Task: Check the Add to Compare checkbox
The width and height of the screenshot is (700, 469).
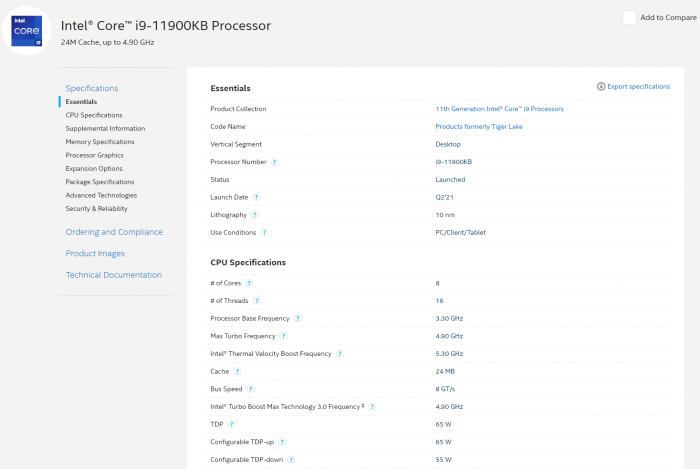Action: 629,17
